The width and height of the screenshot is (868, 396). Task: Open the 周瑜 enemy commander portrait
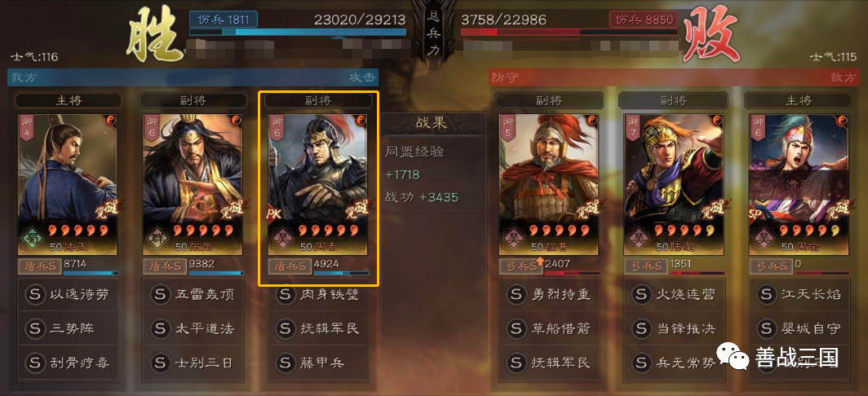799,184
